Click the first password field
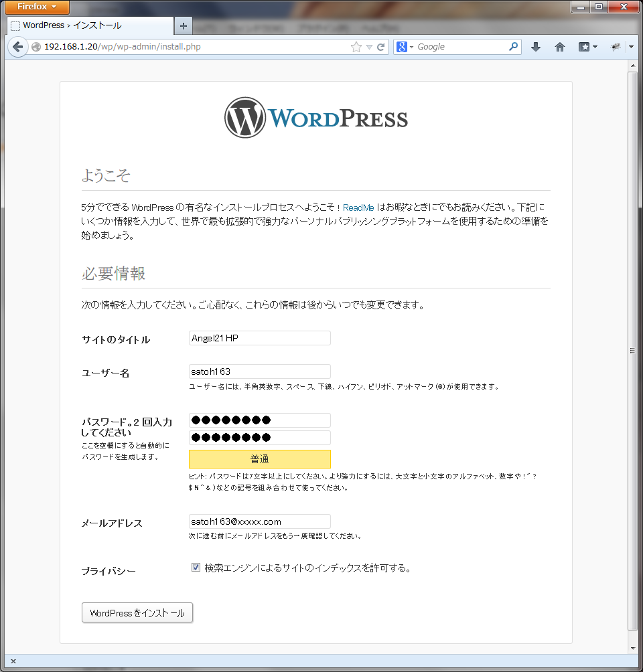 259,420
